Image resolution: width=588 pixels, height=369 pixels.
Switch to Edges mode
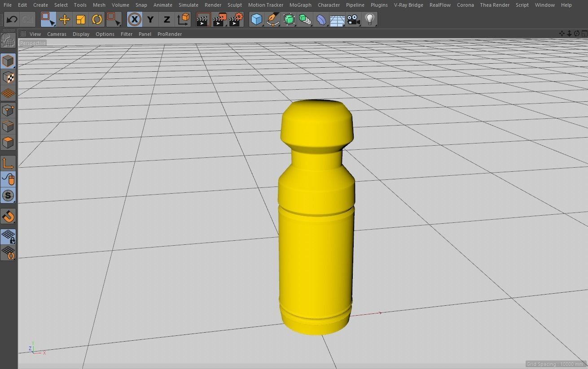(x=8, y=126)
